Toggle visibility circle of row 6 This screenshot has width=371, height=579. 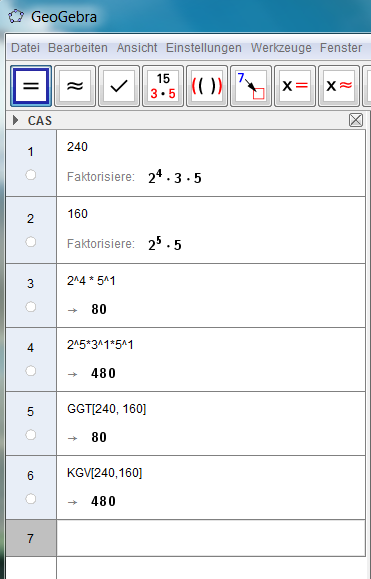[x=31, y=499]
